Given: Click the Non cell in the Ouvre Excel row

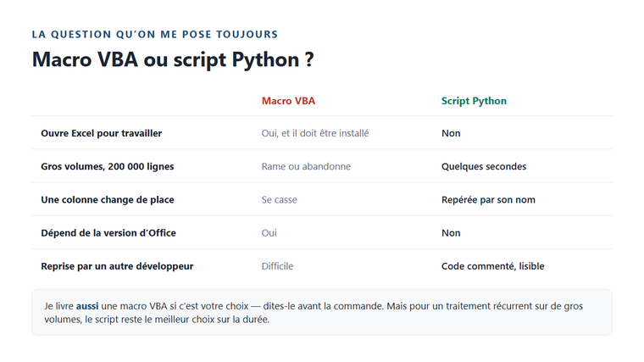Looking at the screenshot, I should [451, 133].
